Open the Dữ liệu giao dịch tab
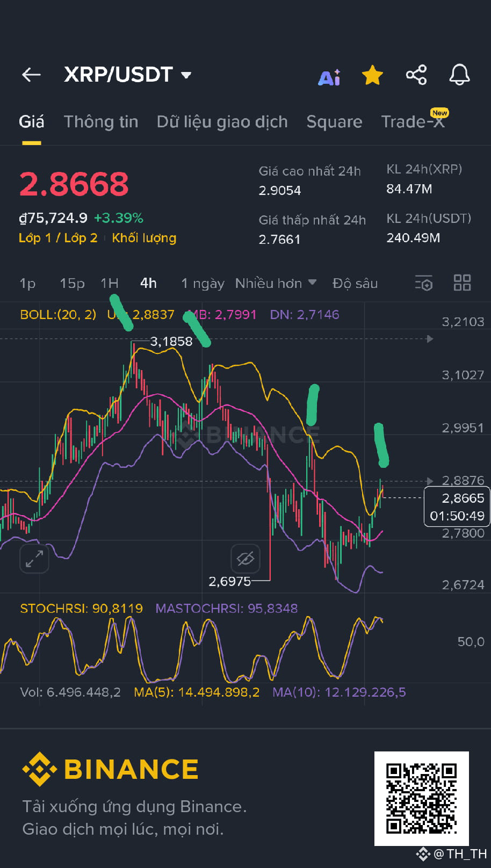 (222, 122)
